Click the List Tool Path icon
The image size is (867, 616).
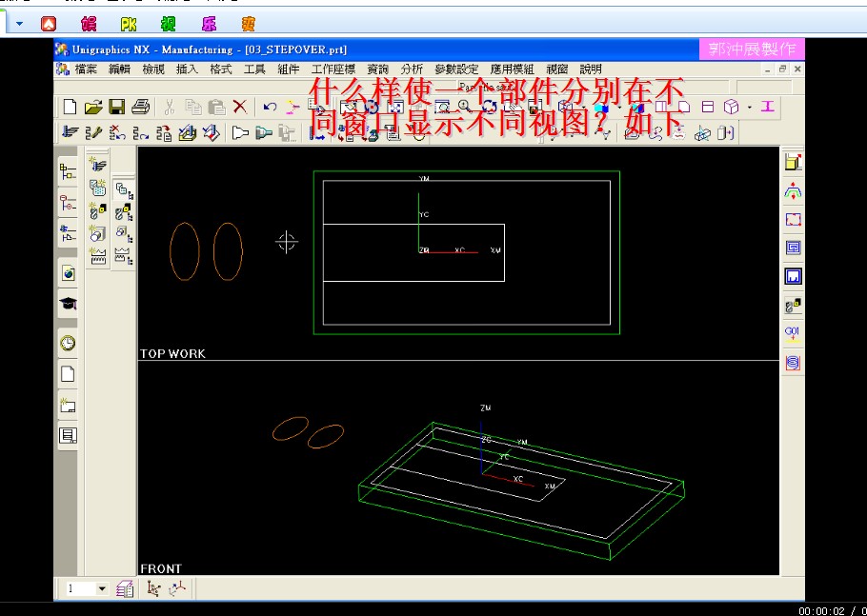coord(164,133)
